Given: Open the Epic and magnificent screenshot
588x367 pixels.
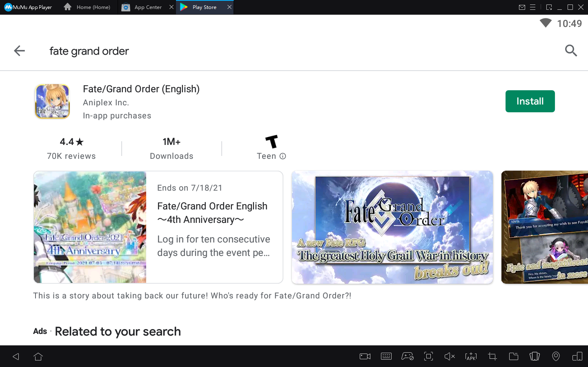Looking at the screenshot, I should (545, 227).
